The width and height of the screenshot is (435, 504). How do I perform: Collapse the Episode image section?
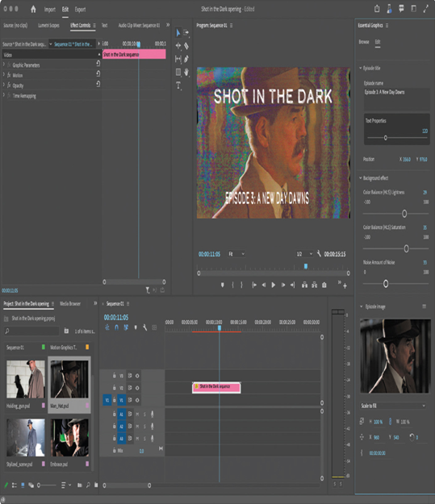click(362, 306)
